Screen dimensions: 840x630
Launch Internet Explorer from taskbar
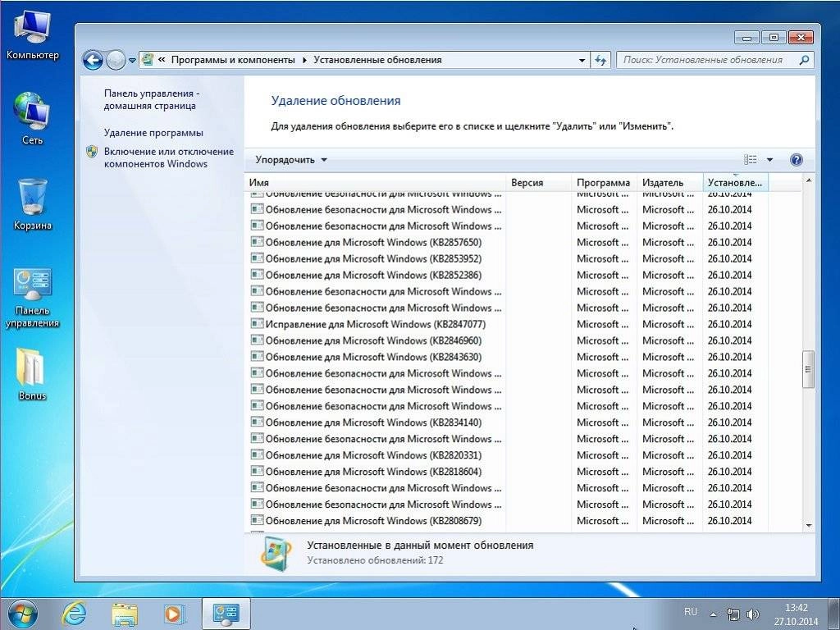tap(74, 614)
